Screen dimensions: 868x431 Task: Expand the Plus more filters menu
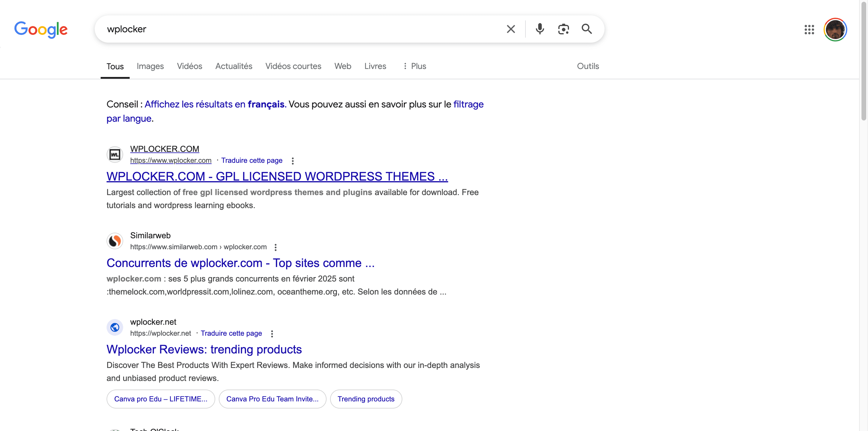coord(414,66)
